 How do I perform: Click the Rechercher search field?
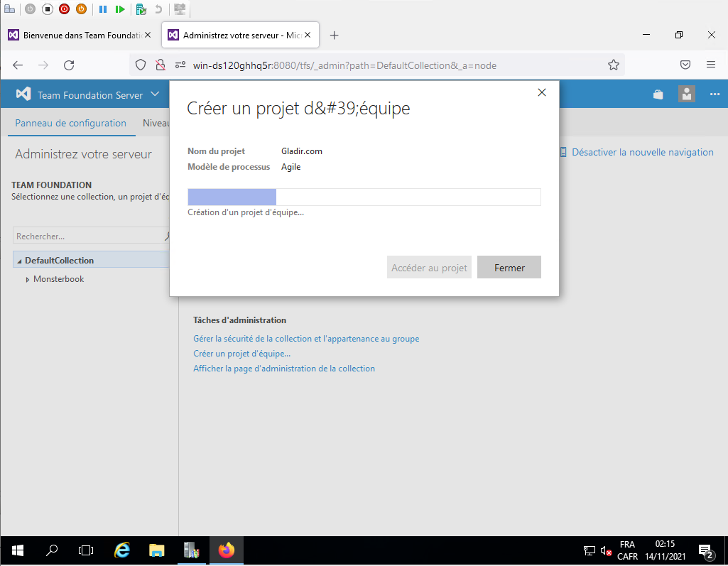point(89,236)
